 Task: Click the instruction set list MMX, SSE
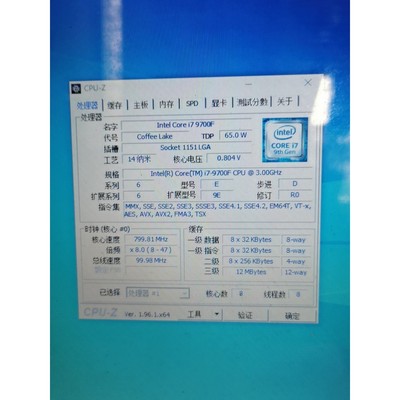coord(218,210)
